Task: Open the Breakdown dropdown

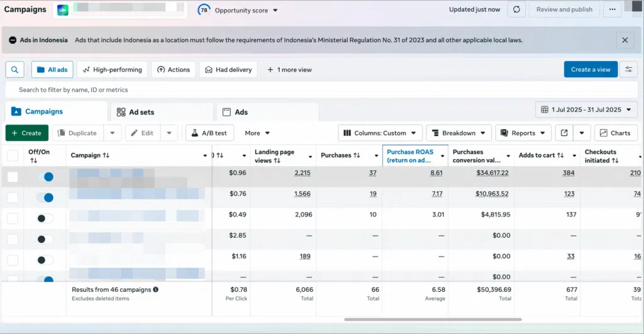Action: click(458, 133)
